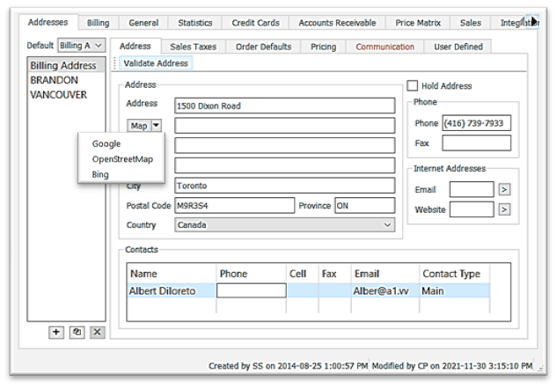Delete address with the X icon
Screen dimensions: 557x388
(x=97, y=332)
